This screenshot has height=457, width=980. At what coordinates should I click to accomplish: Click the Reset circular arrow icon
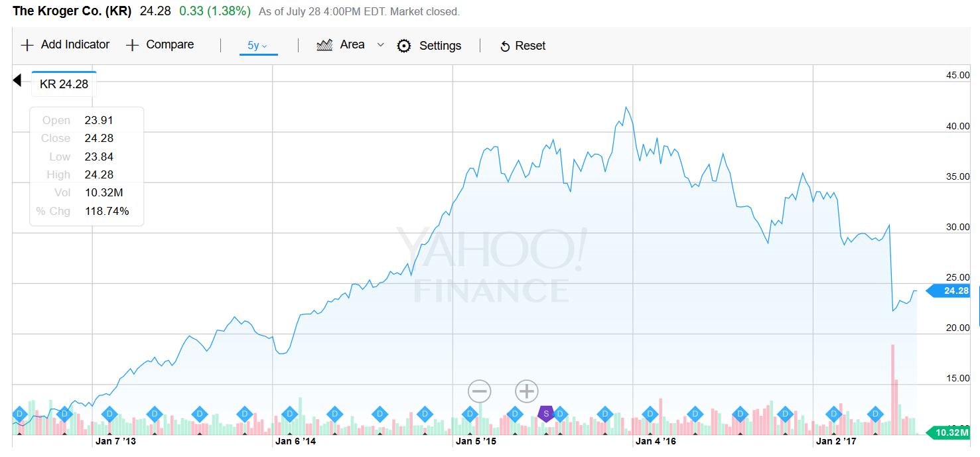504,46
